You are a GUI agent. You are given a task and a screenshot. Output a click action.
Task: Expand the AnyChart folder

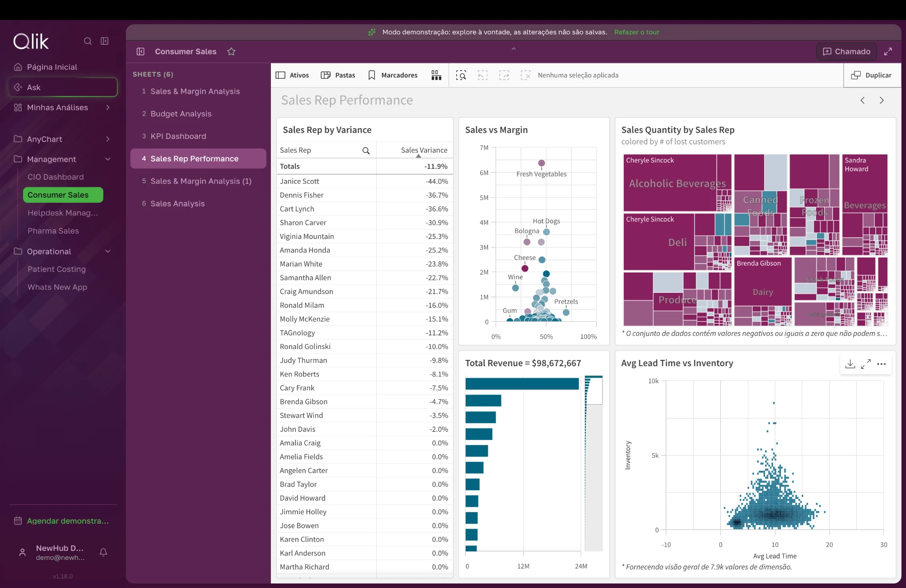click(x=108, y=139)
